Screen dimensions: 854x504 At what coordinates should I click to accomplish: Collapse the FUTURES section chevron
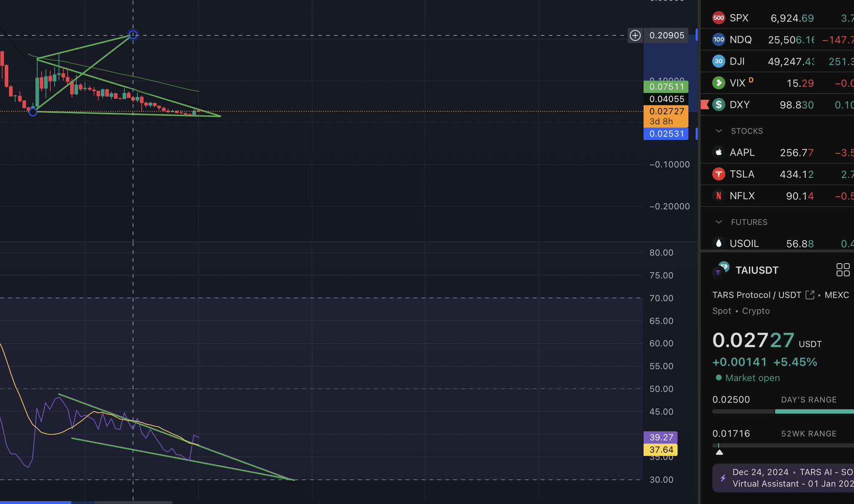click(718, 222)
